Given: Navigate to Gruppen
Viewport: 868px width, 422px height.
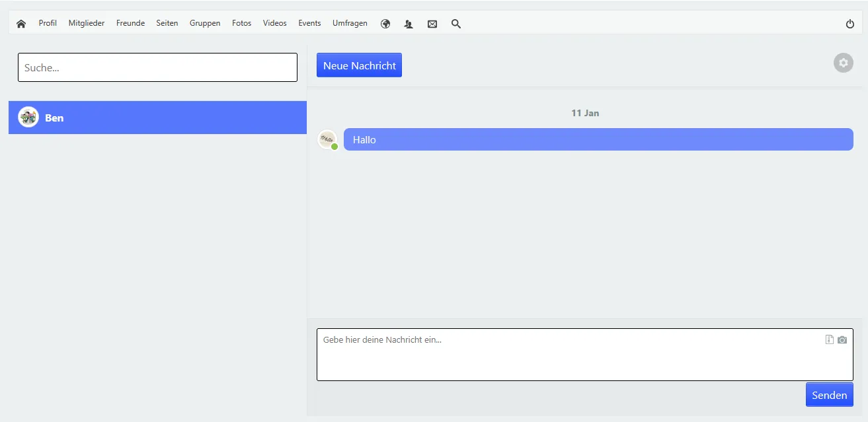Looking at the screenshot, I should coord(205,23).
